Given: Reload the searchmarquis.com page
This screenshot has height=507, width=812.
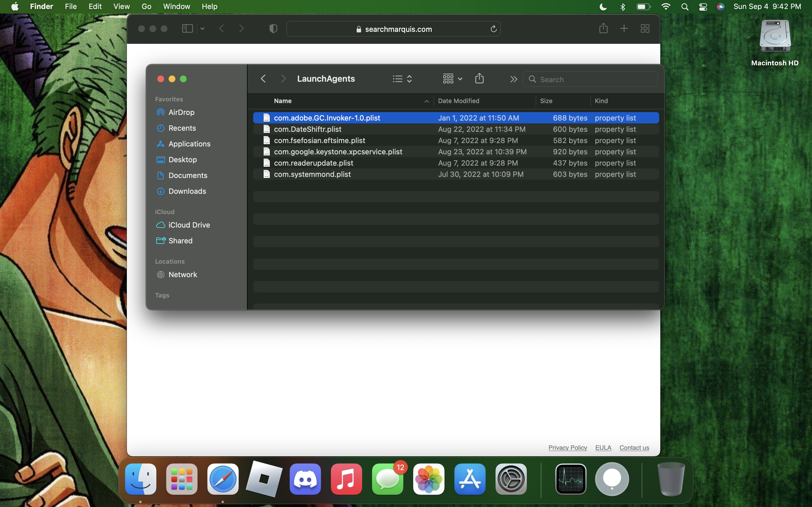Looking at the screenshot, I should click(493, 29).
